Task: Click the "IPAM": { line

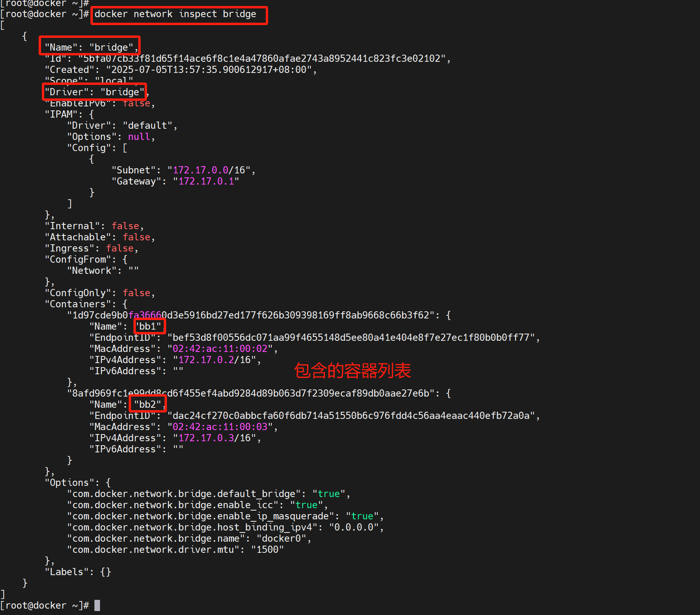Action: click(69, 114)
